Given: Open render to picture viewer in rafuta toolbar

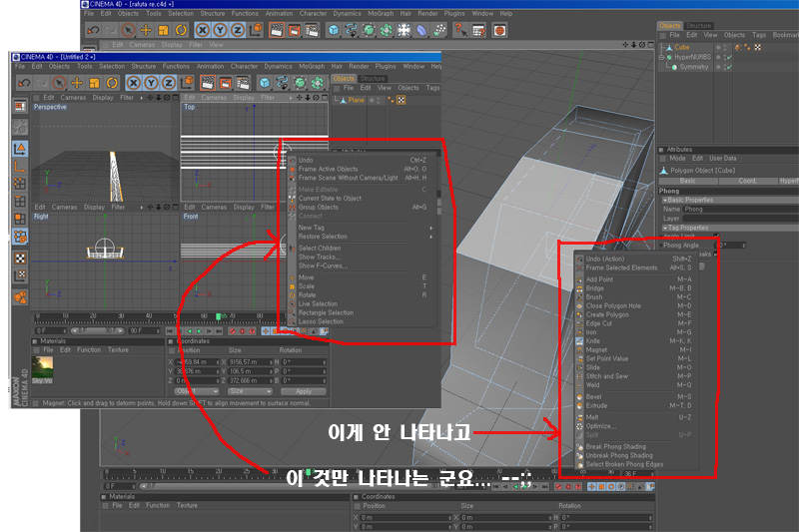Looking at the screenshot, I should 295,30.
